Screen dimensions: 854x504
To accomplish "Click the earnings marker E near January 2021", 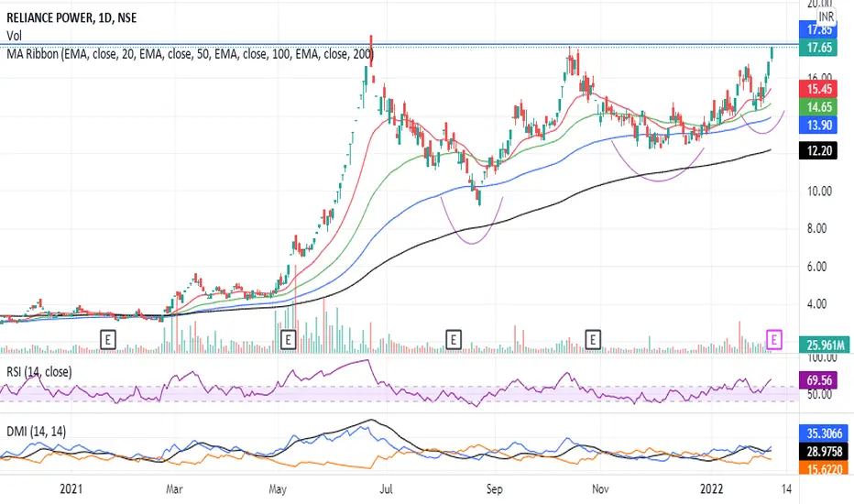I will pos(108,339).
